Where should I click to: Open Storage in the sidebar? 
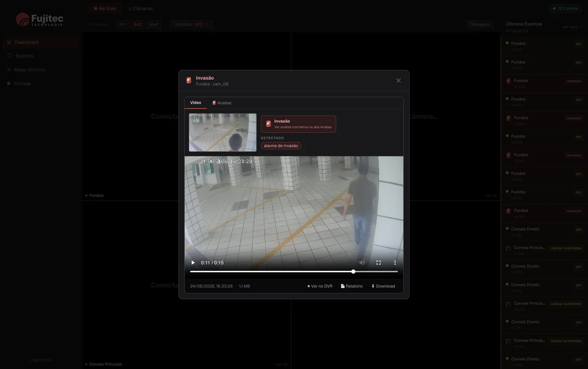(41, 83)
